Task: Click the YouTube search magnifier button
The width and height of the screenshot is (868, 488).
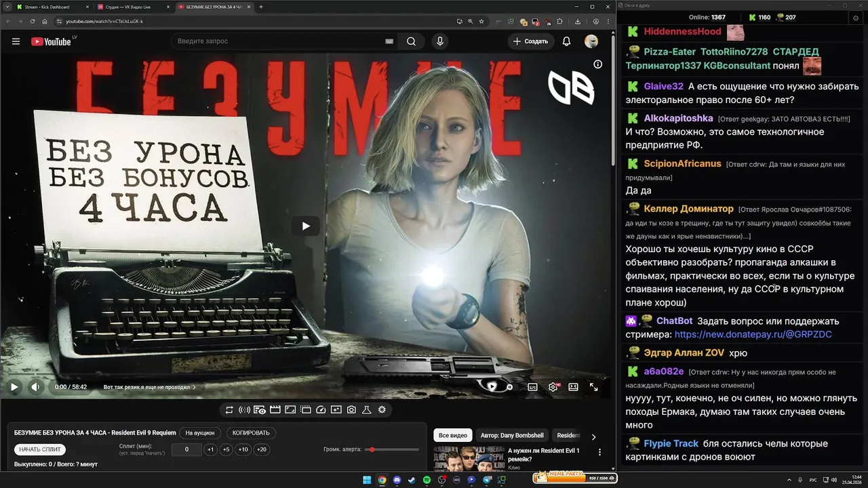Action: pos(411,41)
